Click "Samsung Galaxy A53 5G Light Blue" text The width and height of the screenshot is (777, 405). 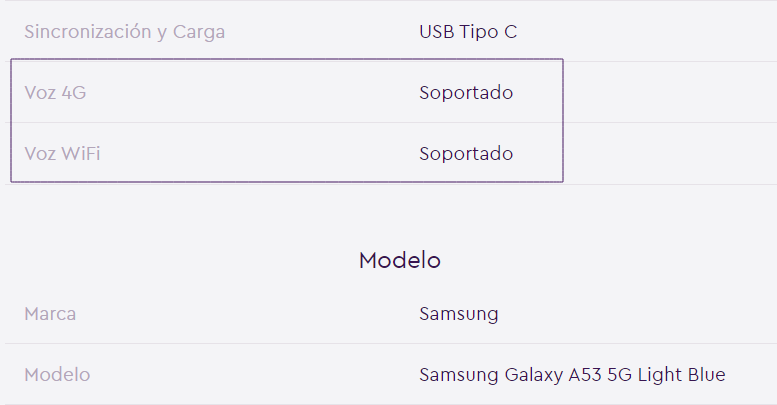point(572,375)
